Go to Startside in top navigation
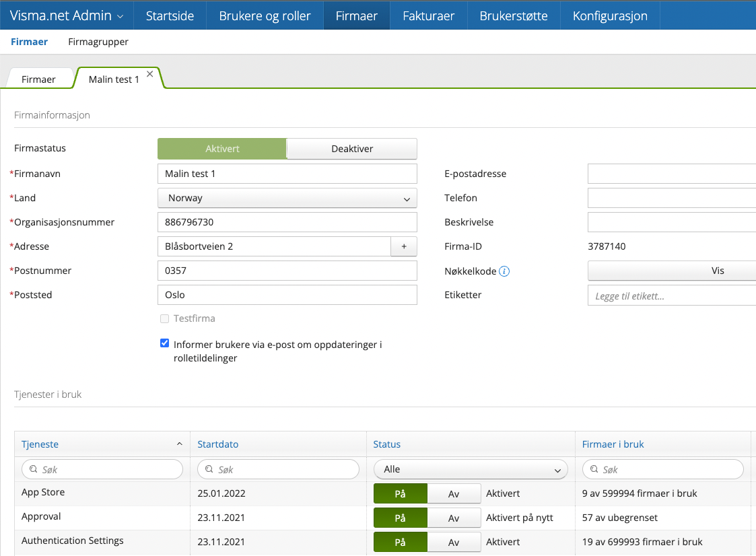The image size is (756, 556). 170,15
